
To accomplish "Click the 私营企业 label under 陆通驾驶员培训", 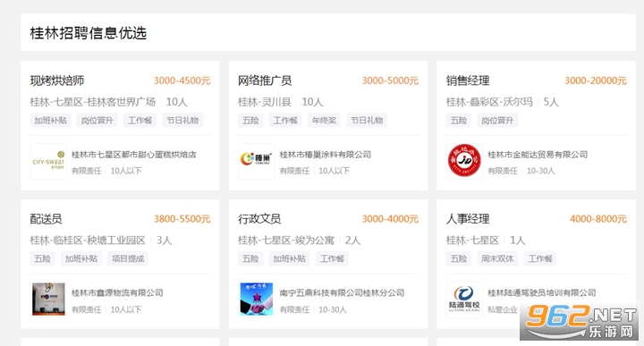I will (503, 309).
